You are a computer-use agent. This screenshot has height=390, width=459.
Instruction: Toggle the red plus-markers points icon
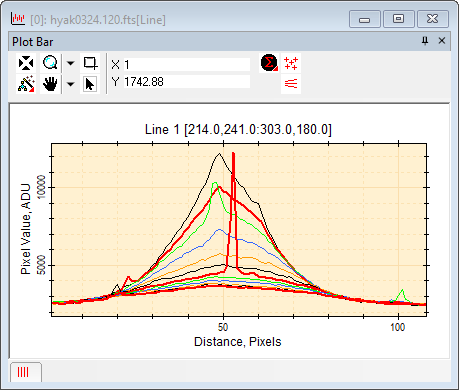(291, 63)
